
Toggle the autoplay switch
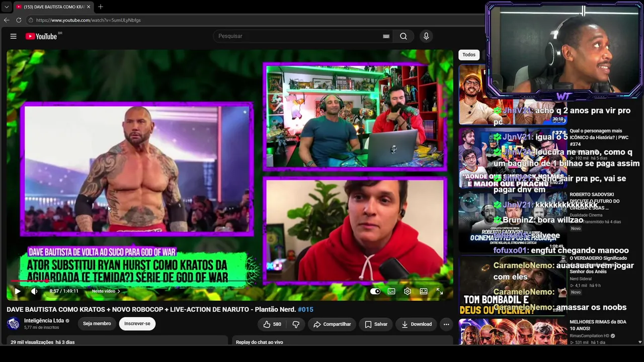click(x=375, y=291)
